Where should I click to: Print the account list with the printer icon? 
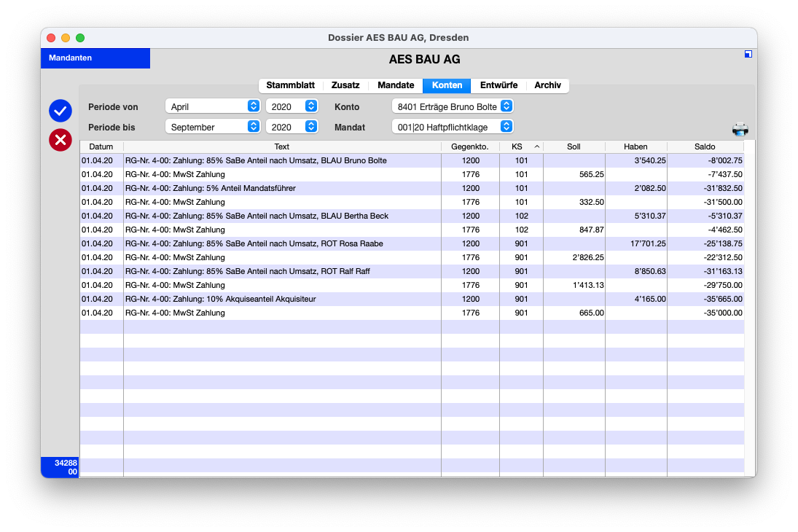pyautogui.click(x=740, y=129)
